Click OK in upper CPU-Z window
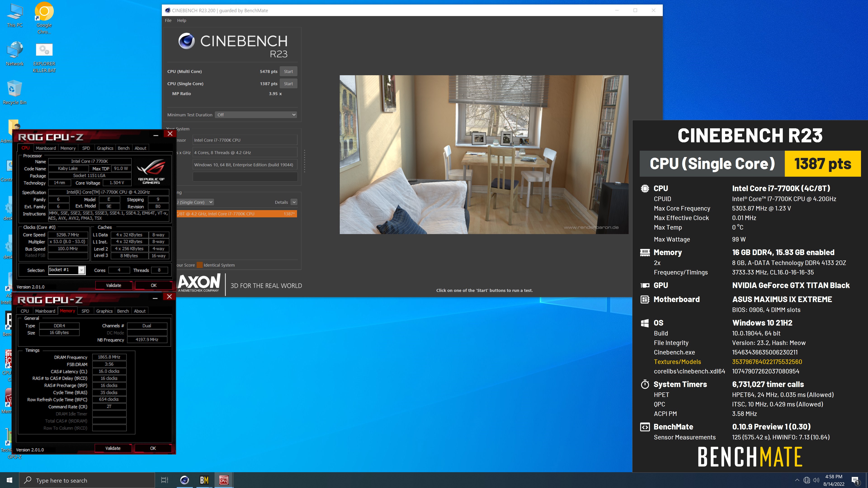Image resolution: width=868 pixels, height=488 pixels. (x=154, y=285)
